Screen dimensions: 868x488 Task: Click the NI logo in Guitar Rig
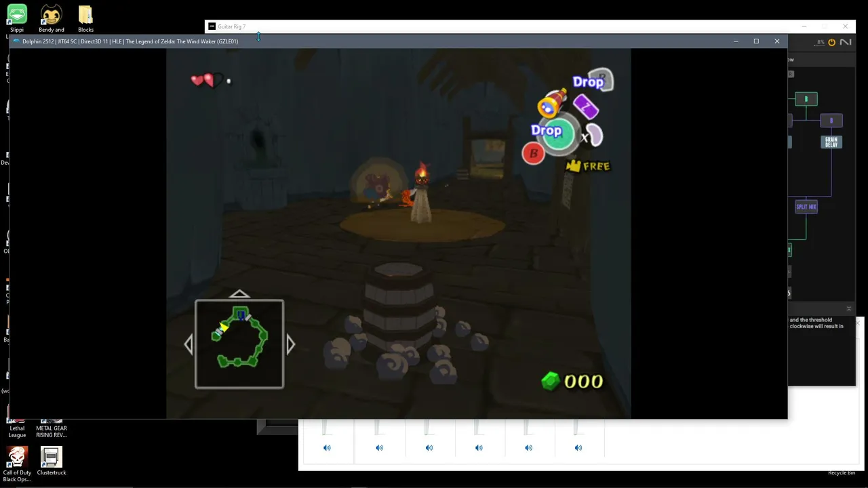coord(846,42)
